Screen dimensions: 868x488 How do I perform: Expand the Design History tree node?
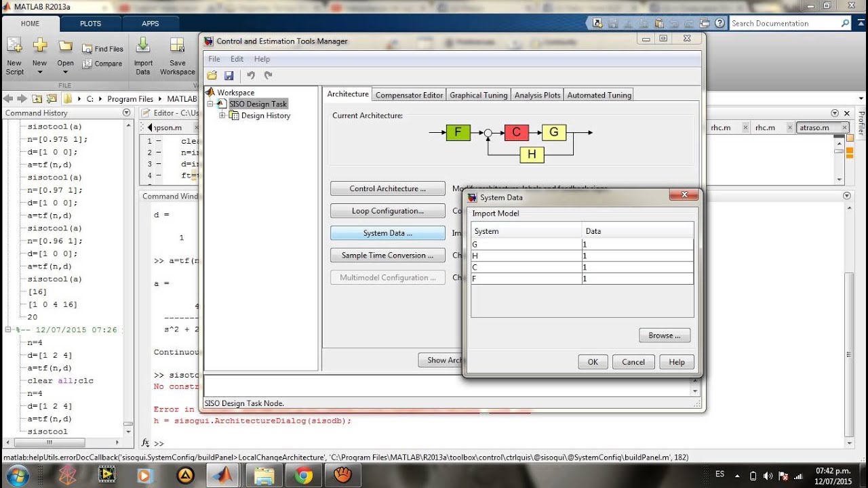tap(222, 115)
